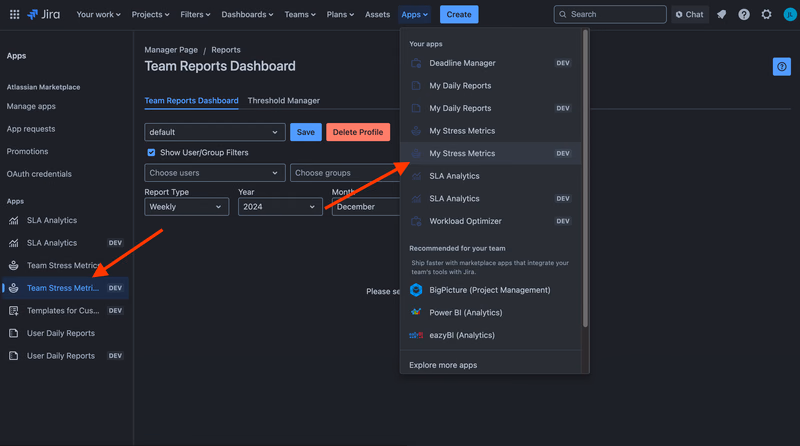Expand the Your work menu
The width and height of the screenshot is (800, 446).
[x=98, y=14]
